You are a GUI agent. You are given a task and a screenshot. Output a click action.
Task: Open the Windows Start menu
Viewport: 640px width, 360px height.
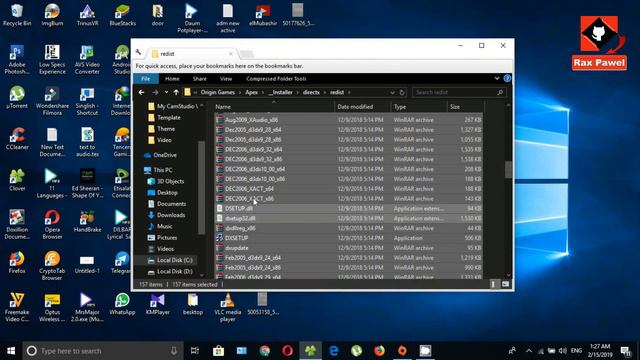pyautogui.click(x=11, y=351)
